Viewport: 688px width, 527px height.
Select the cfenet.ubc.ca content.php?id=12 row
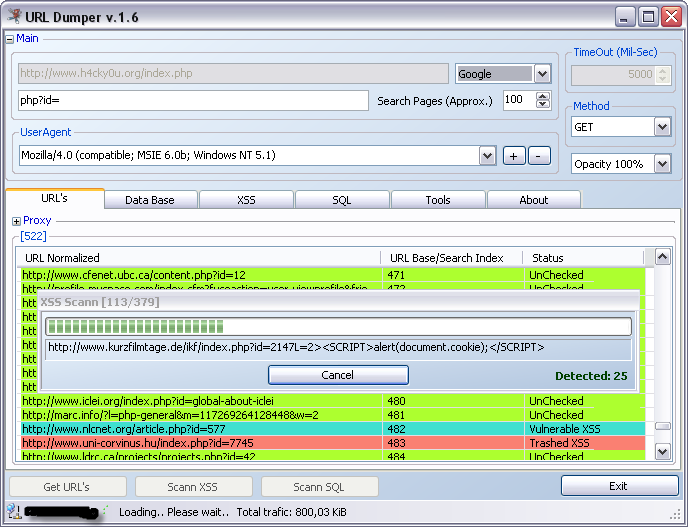(333, 275)
